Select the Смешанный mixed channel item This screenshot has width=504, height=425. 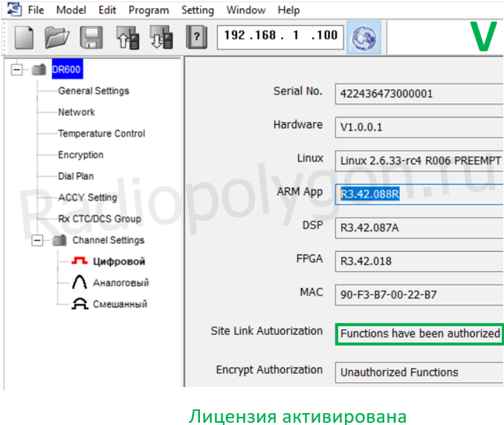[120, 304]
